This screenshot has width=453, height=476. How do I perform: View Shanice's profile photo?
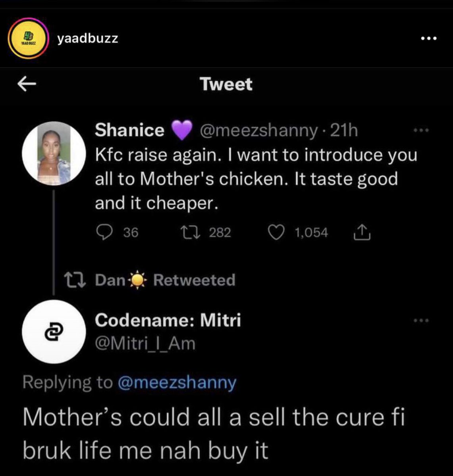coord(54,153)
